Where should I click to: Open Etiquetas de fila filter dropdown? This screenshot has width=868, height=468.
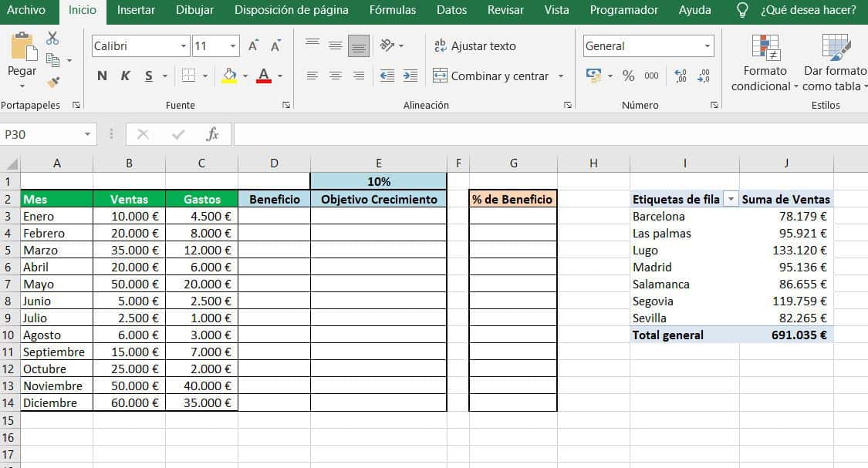pos(731,199)
